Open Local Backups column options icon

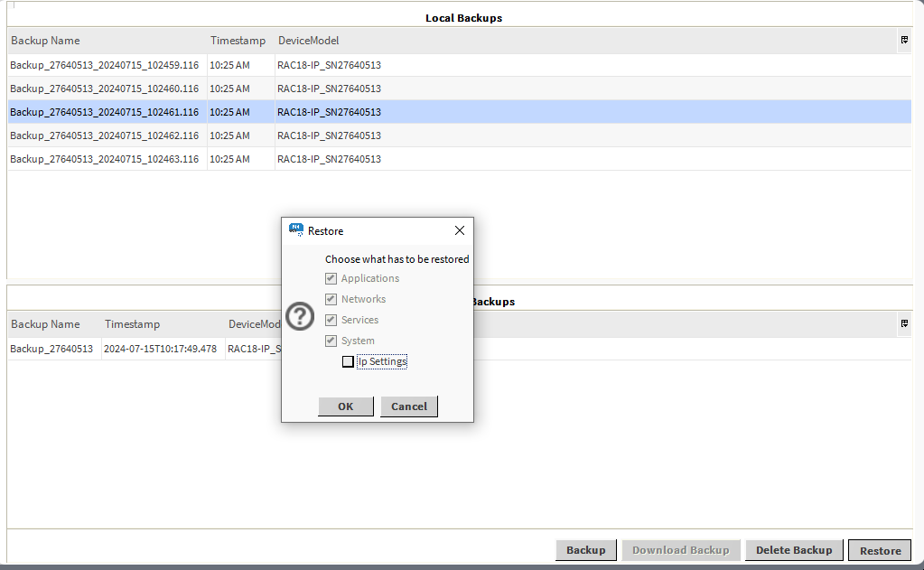point(904,40)
